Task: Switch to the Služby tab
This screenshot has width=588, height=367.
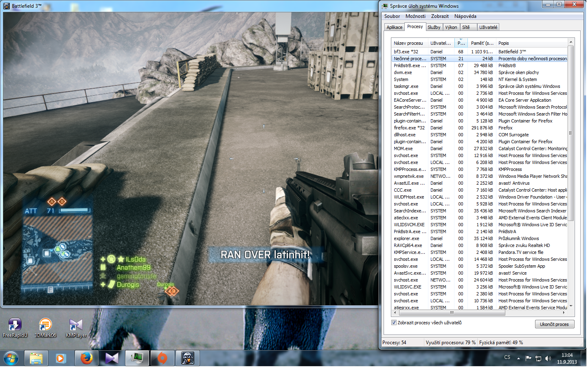Action: tap(434, 27)
